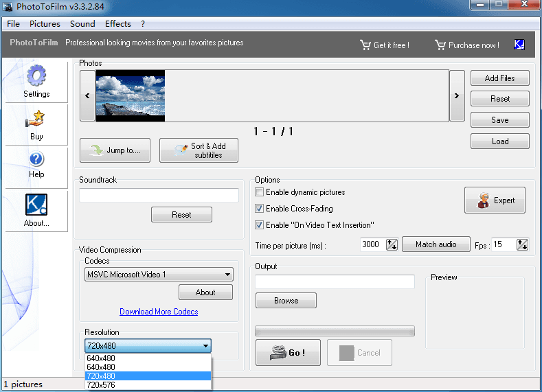The width and height of the screenshot is (542, 392).
Task: Select 720x576 from resolution list
Action: [x=100, y=385]
